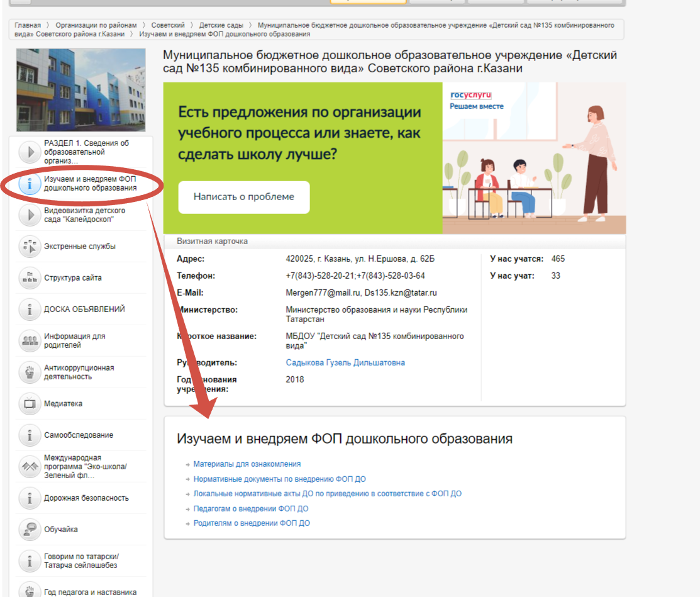Click the play icon beside Видеовизитка детского сада
This screenshot has width=700, height=597.
click(x=30, y=215)
